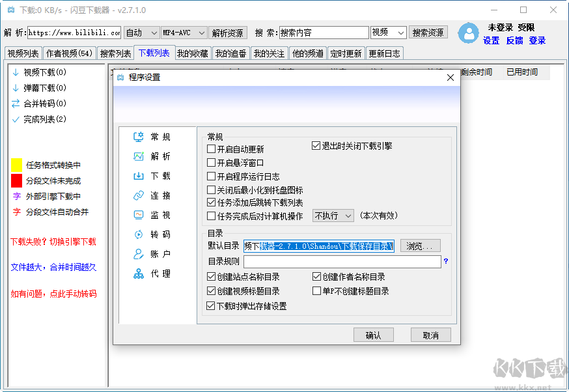
Task: Switch to 我的追番 tab
Action: pos(231,53)
